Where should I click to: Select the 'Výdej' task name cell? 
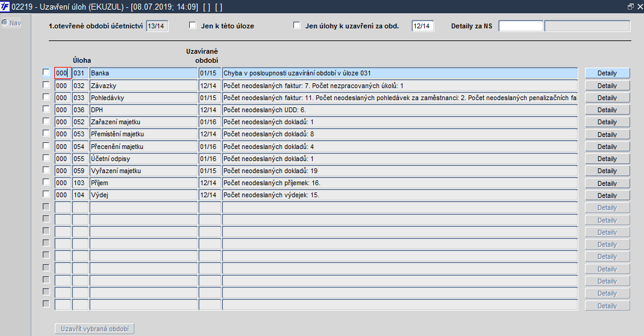point(143,195)
